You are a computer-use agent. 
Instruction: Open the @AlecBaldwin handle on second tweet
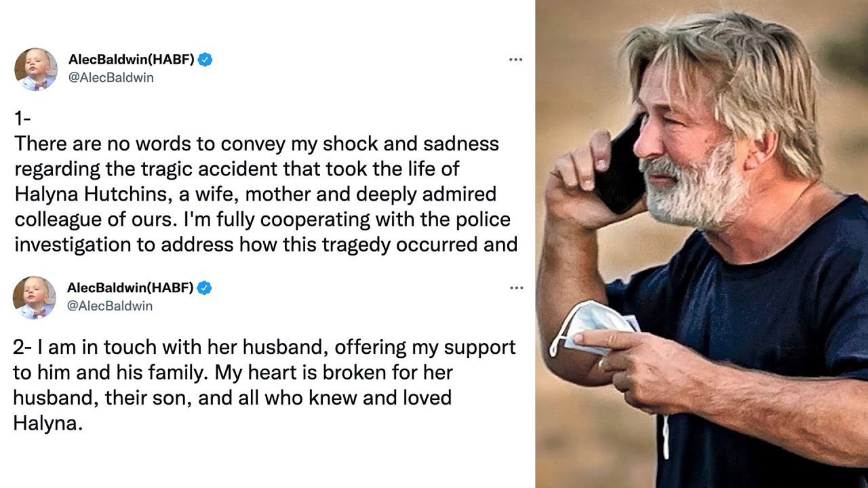tap(110, 306)
